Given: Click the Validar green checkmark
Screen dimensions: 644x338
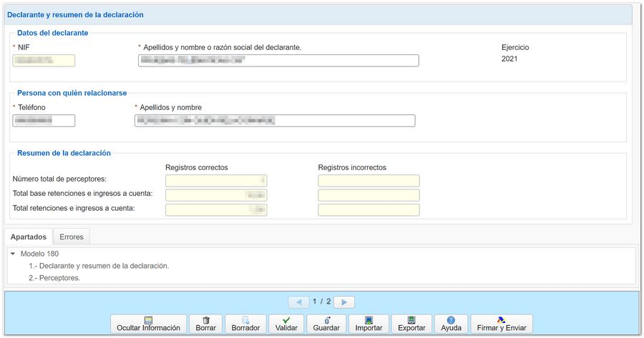Looking at the screenshot, I should tap(286, 320).
